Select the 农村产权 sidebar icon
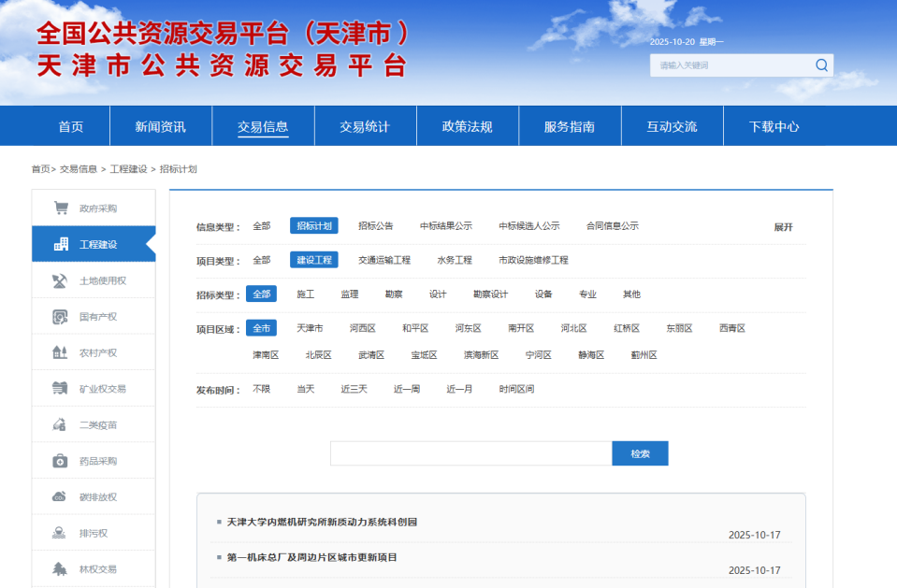The width and height of the screenshot is (897, 588). click(x=58, y=352)
